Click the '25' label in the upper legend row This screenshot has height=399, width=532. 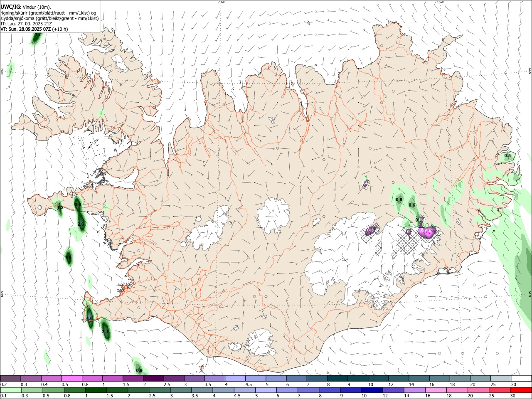493,384
